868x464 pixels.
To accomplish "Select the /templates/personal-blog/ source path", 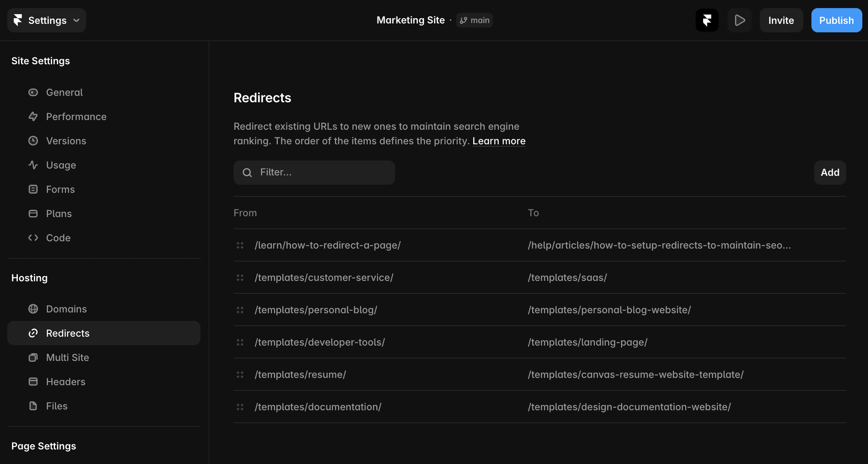I will [x=316, y=310].
